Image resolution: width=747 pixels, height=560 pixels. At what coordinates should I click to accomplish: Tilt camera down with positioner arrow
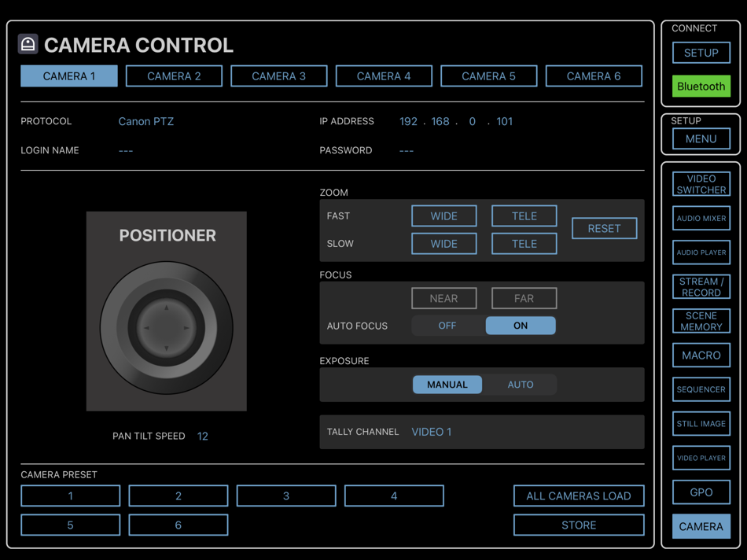point(166,348)
